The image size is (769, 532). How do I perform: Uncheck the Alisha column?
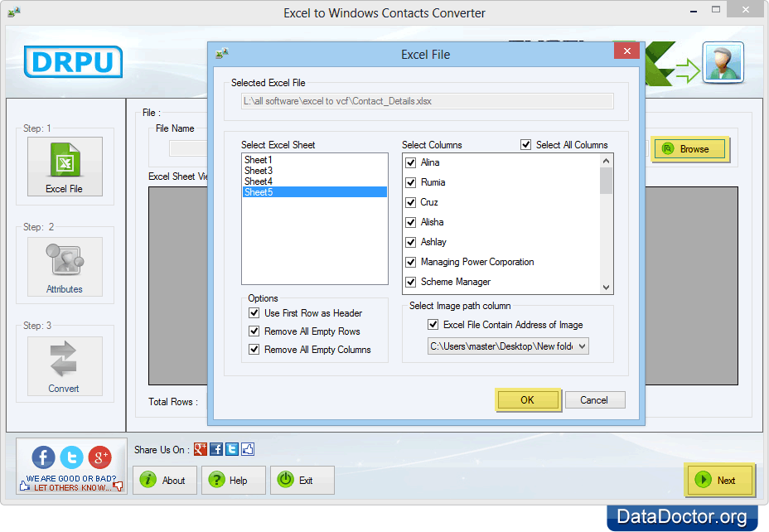411,223
